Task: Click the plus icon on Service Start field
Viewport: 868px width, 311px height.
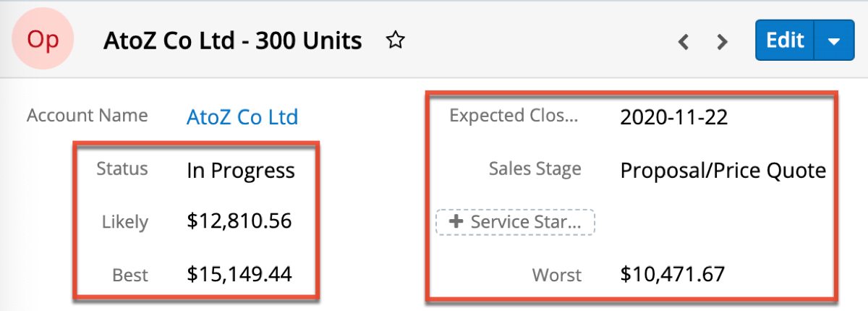Action: tap(456, 222)
